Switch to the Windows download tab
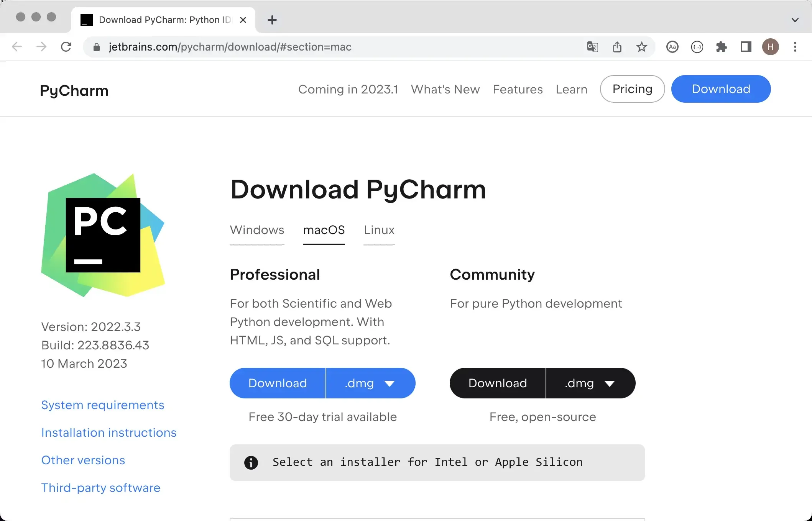The image size is (812, 521). 257,230
